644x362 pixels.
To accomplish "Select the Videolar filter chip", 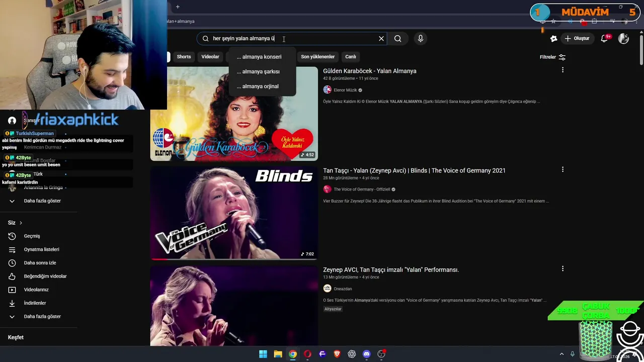I will click(x=210, y=57).
